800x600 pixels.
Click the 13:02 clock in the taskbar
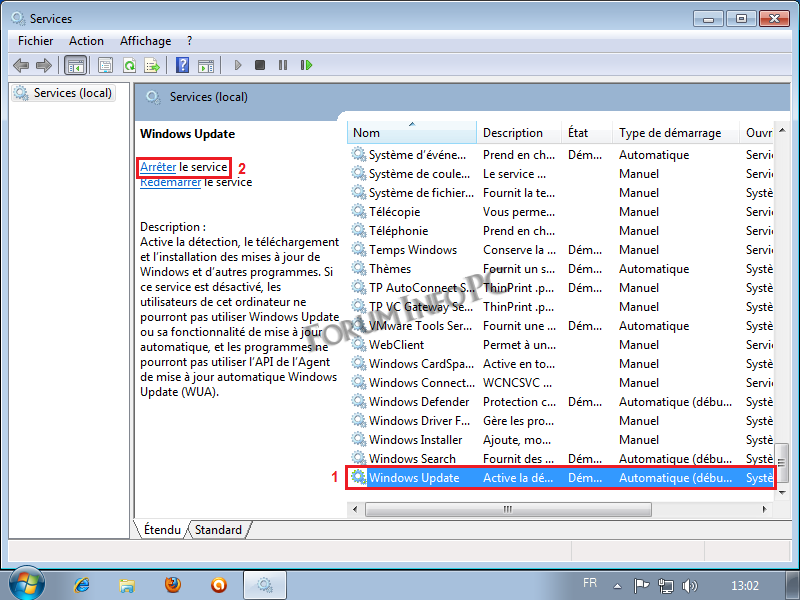click(744, 586)
